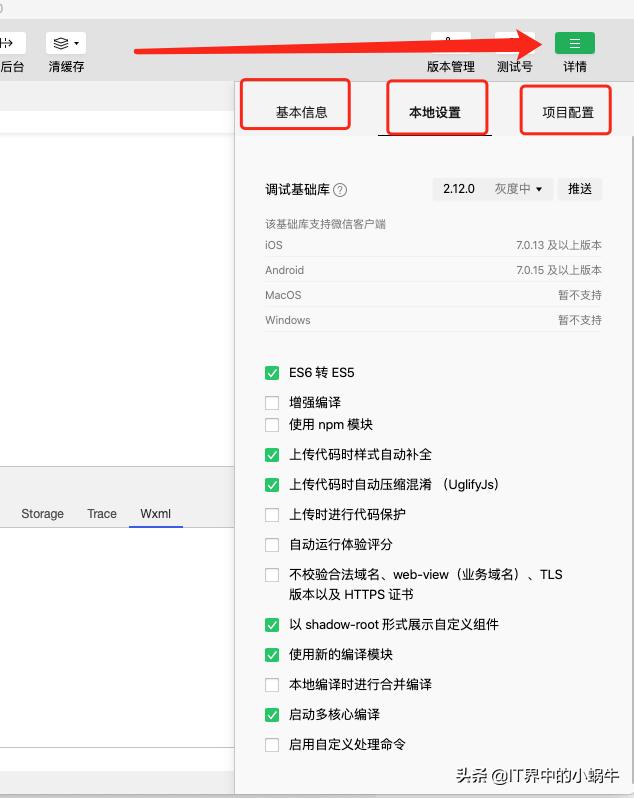
Task: Switch to the 项目配置 tab
Action: tap(568, 112)
